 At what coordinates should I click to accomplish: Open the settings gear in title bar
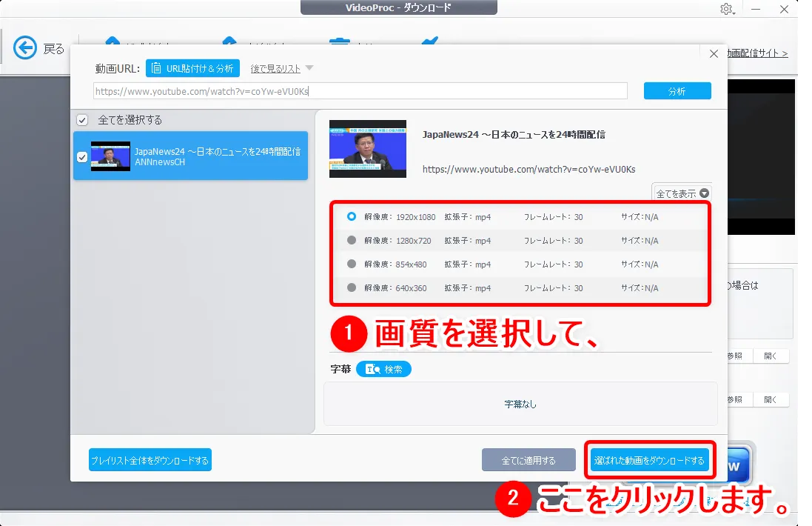[727, 9]
